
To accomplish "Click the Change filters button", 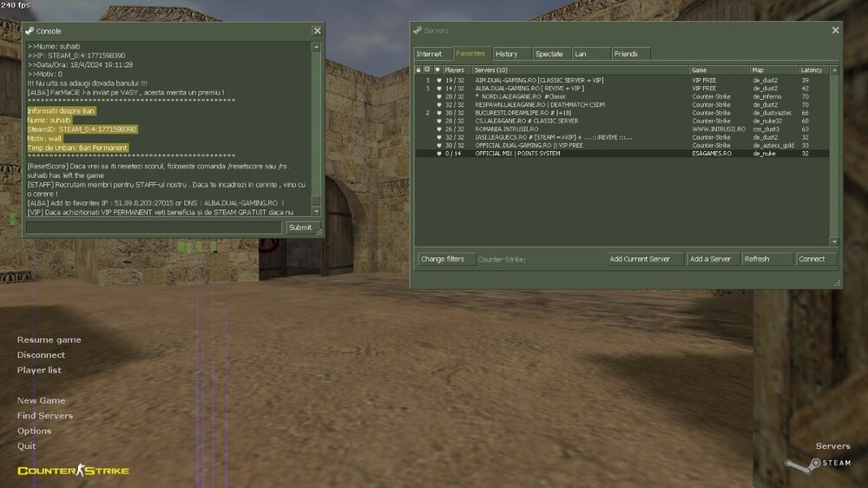I will [x=443, y=259].
